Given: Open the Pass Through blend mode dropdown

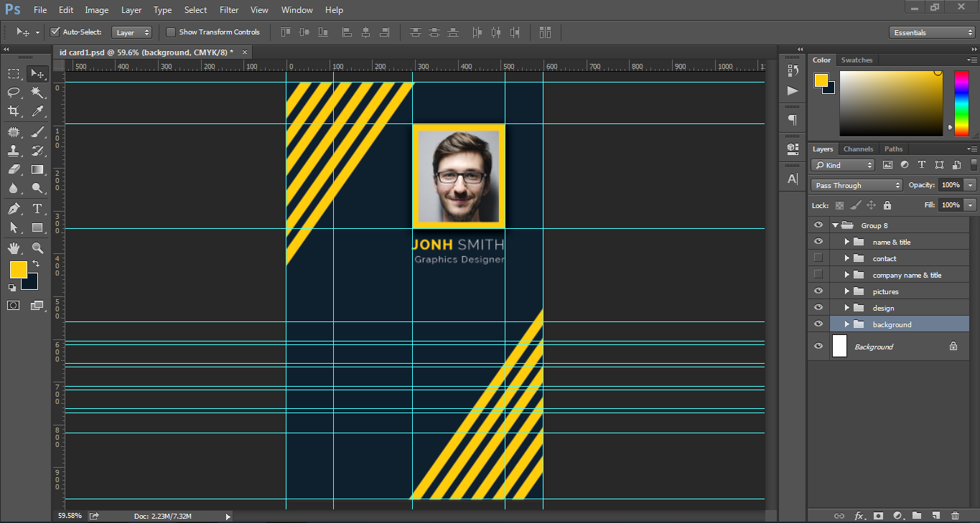Looking at the screenshot, I should coord(857,185).
